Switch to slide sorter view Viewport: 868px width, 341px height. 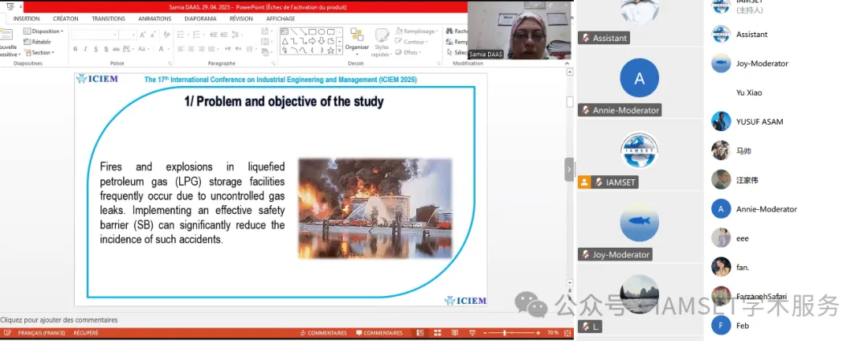[x=437, y=333]
